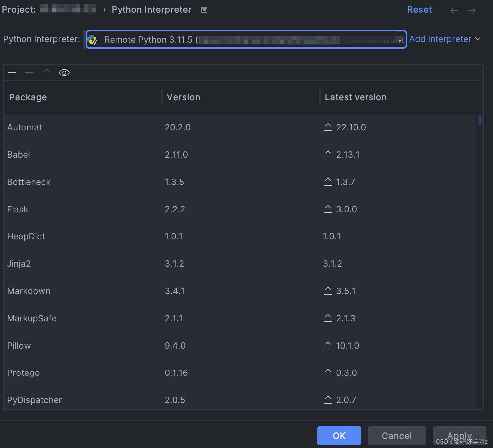Click the back navigation arrow near Reset
The width and height of the screenshot is (493, 448).
pos(454,10)
